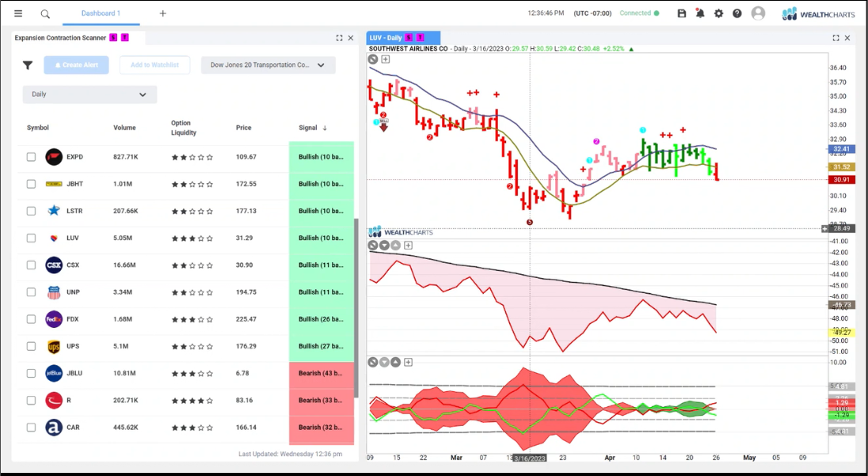This screenshot has width=868, height=476.
Task: Save dashboard using floppy disk icon
Action: (682, 13)
